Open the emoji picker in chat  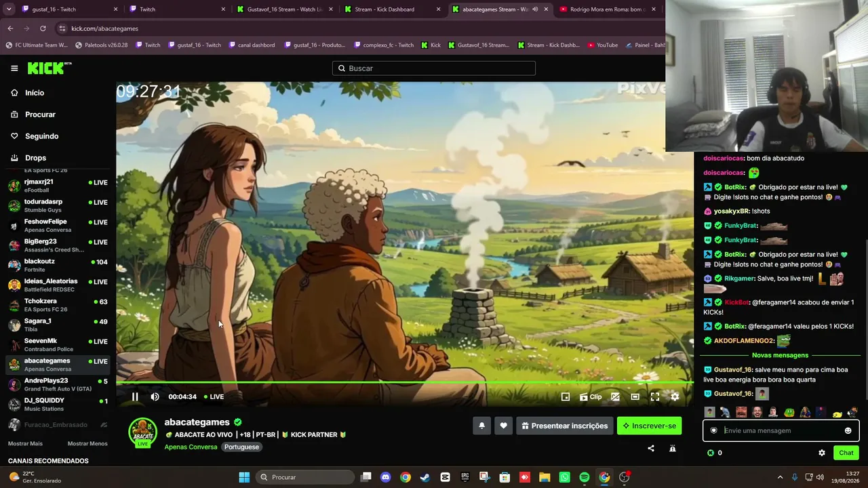coord(848,430)
